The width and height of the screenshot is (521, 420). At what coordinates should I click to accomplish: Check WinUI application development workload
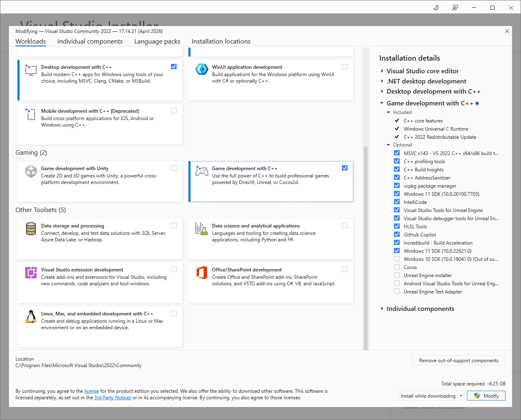(x=345, y=67)
